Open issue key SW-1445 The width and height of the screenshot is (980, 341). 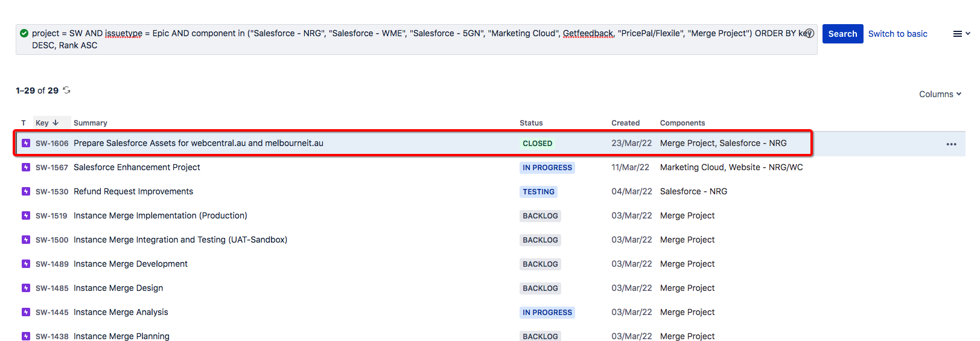[52, 313]
